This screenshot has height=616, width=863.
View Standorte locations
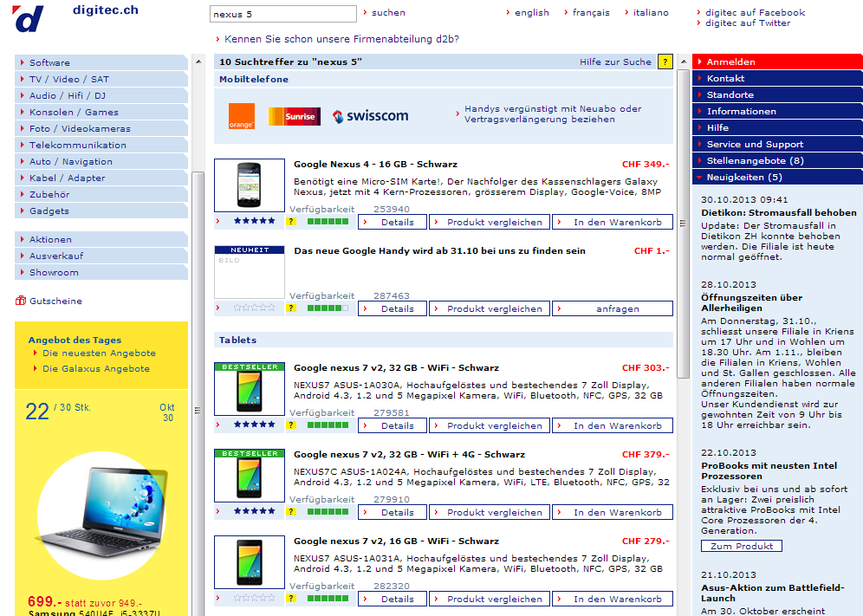(777, 94)
